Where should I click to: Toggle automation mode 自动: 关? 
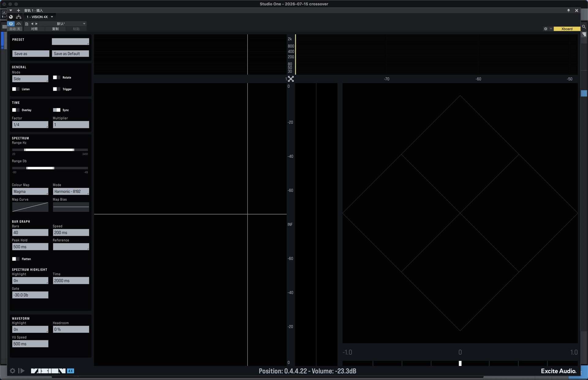tap(15, 29)
